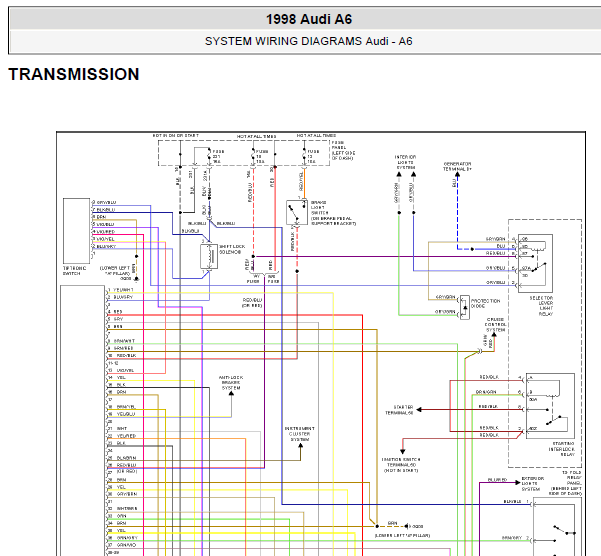Click 'RED/BLU (OR RED)' wire label near center
The width and height of the screenshot is (601, 556).
pos(252,303)
